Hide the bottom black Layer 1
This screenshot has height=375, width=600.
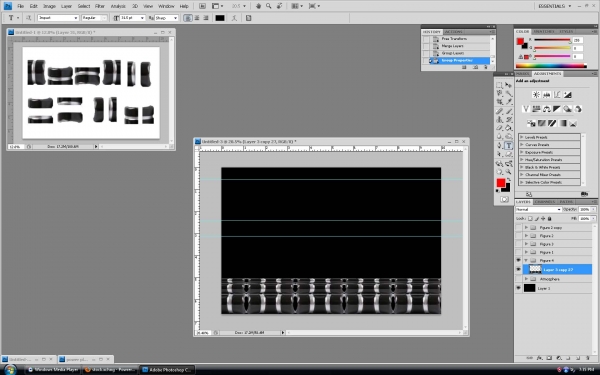(x=518, y=288)
